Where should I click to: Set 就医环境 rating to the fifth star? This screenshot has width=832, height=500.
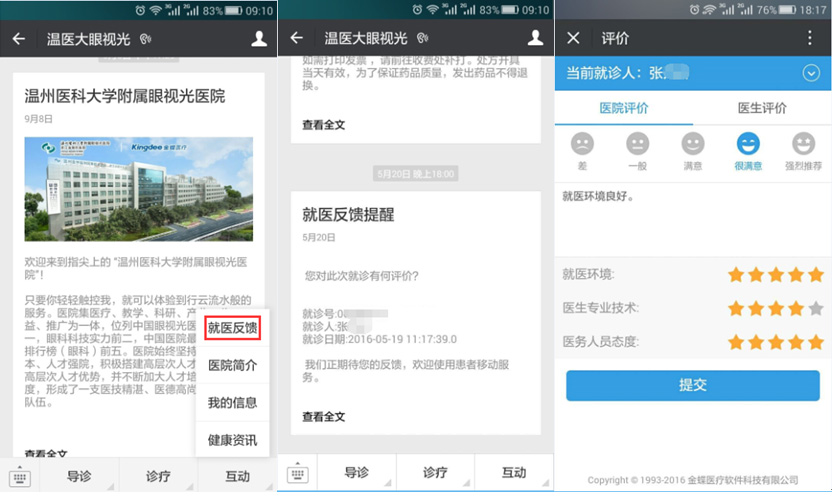(816, 275)
